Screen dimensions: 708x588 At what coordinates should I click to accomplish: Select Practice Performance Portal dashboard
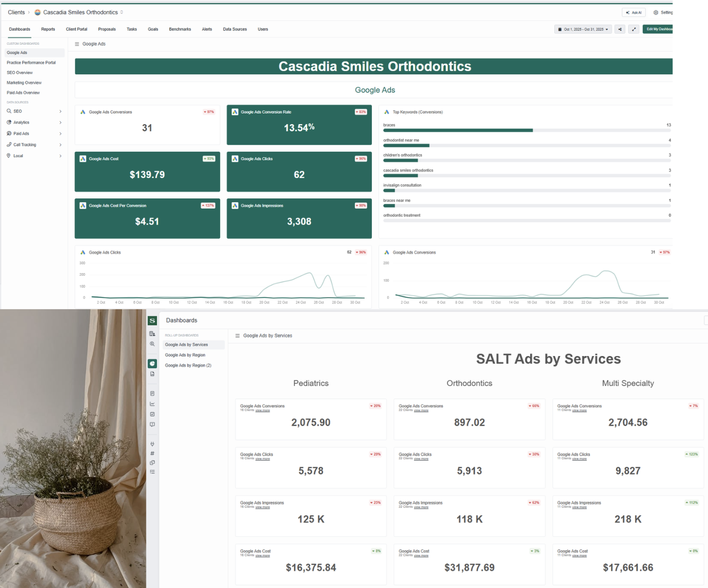pos(32,63)
